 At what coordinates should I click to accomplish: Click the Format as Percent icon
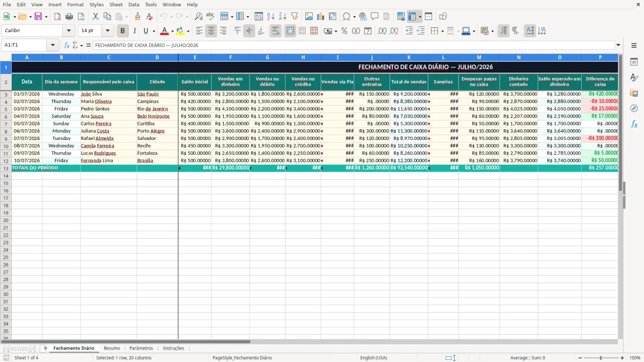pos(344,31)
